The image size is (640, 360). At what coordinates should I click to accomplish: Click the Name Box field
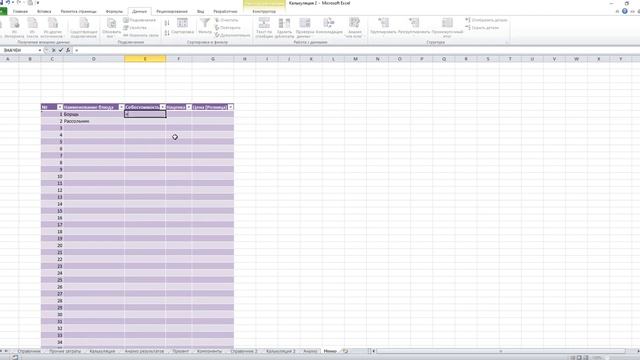click(20, 50)
